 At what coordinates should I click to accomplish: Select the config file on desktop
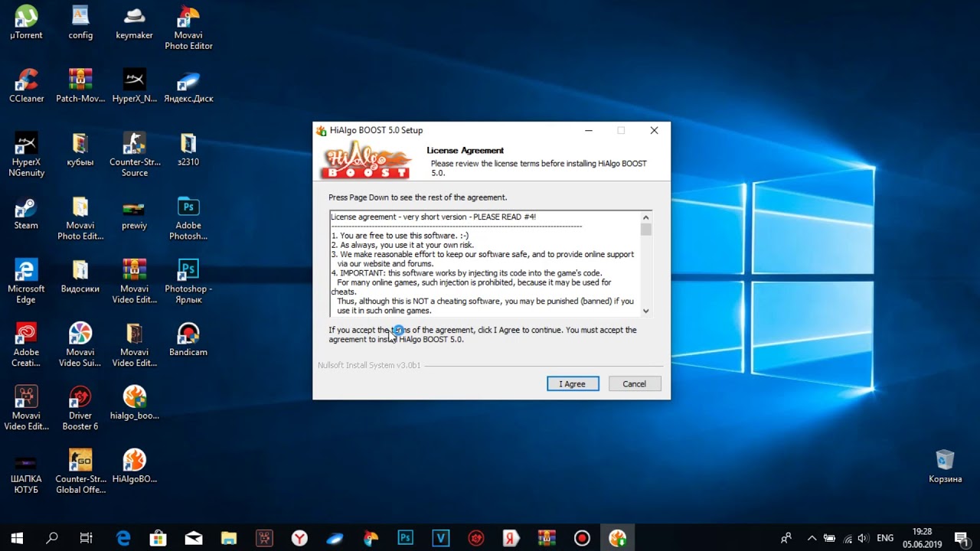coord(80,23)
